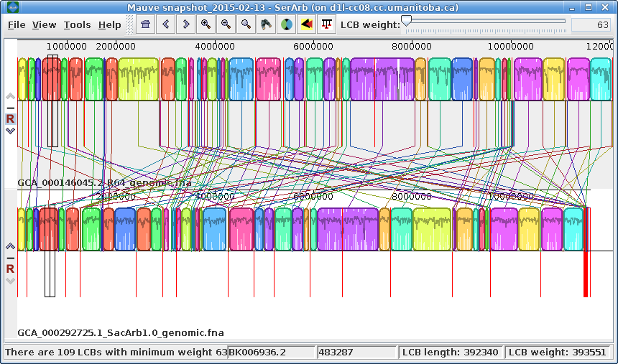Collapse the SacArb1.0 genome using the minus button
The height and width of the screenshot is (364, 618).
pyautogui.click(x=10, y=257)
